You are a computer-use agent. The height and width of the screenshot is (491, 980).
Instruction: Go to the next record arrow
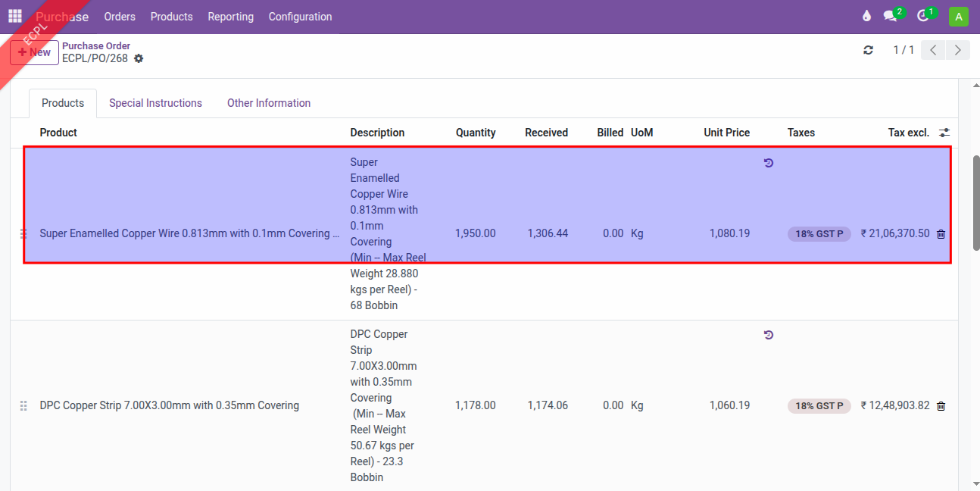958,50
